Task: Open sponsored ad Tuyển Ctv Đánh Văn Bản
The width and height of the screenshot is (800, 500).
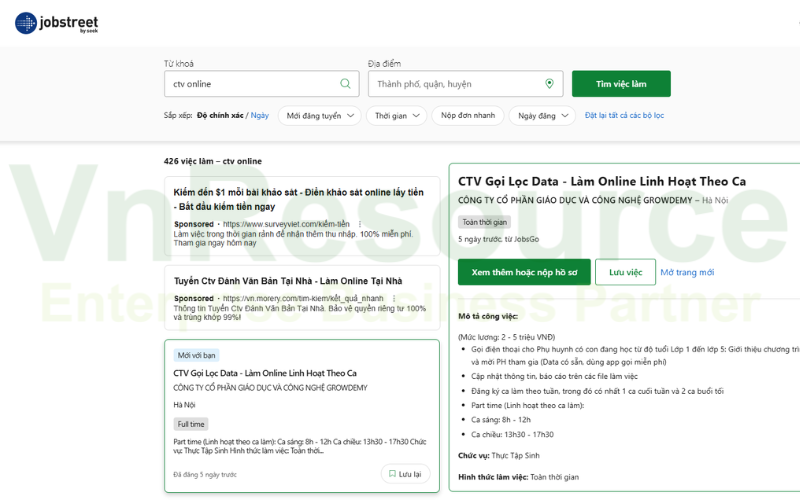Action: coord(288,281)
